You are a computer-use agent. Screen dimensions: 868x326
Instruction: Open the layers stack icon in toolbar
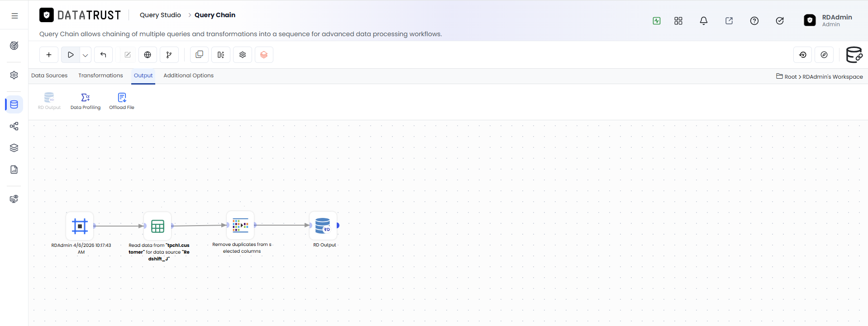click(264, 55)
